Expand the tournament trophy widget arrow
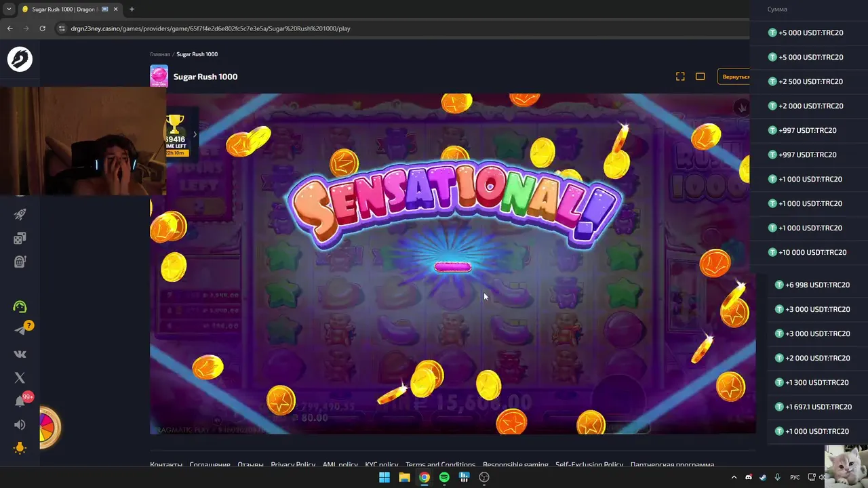The width and height of the screenshot is (868, 488). click(195, 134)
